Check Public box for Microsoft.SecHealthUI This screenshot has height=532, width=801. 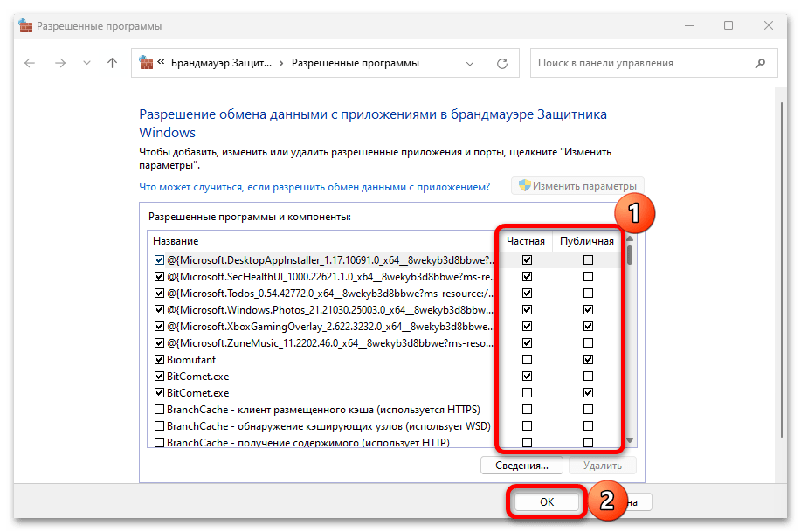tap(589, 276)
